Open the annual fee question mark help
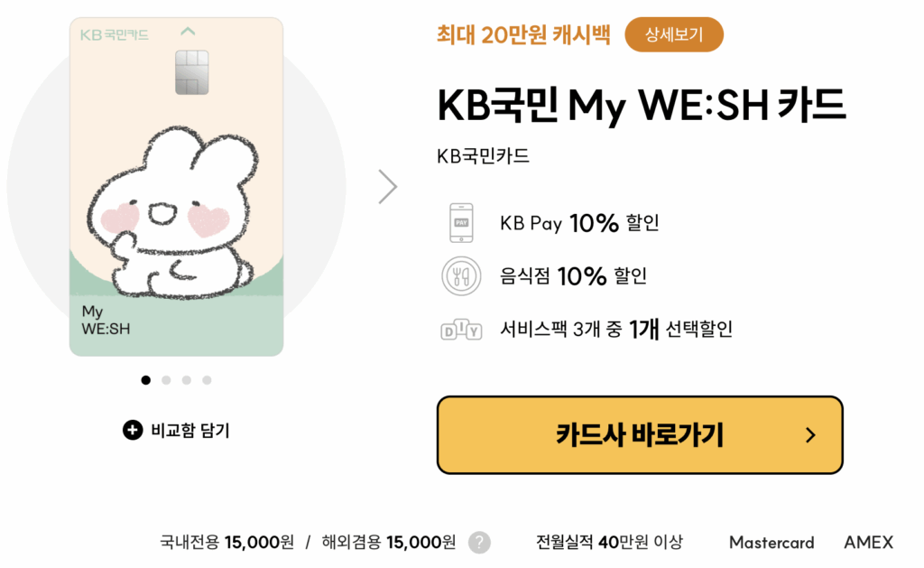924x568 pixels. click(479, 542)
